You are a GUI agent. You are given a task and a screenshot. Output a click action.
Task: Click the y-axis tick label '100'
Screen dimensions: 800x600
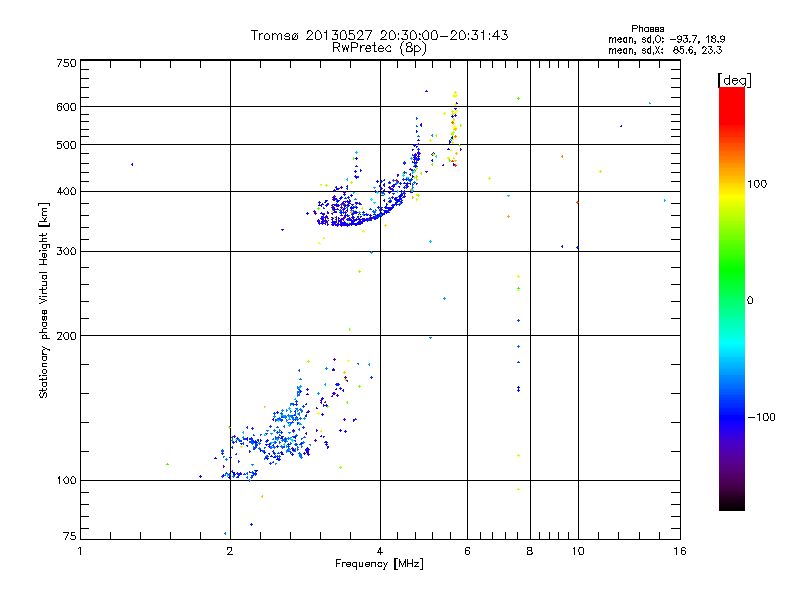pyautogui.click(x=66, y=481)
